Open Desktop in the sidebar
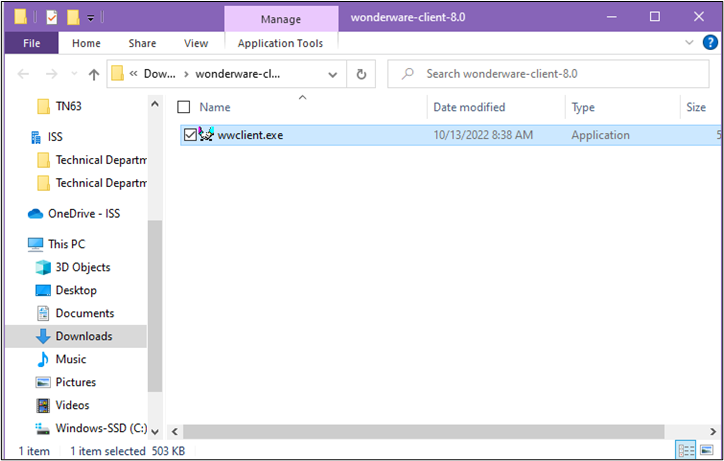 76,290
